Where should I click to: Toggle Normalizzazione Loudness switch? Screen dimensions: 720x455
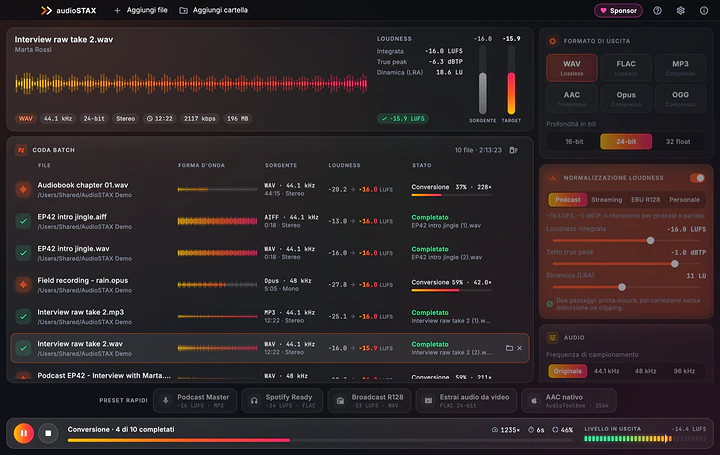tap(697, 178)
